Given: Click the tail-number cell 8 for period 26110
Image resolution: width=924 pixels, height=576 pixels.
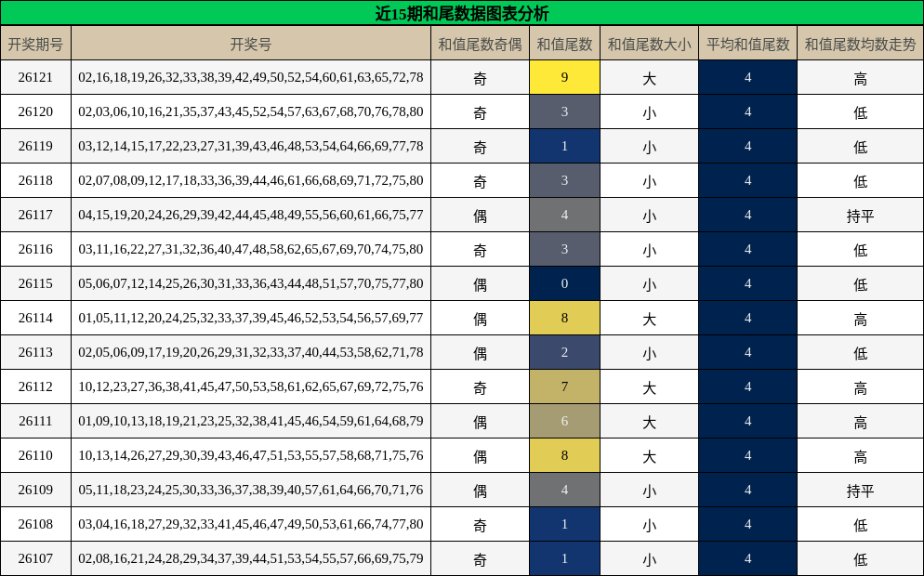Looking at the screenshot, I should pyautogui.click(x=564, y=455).
